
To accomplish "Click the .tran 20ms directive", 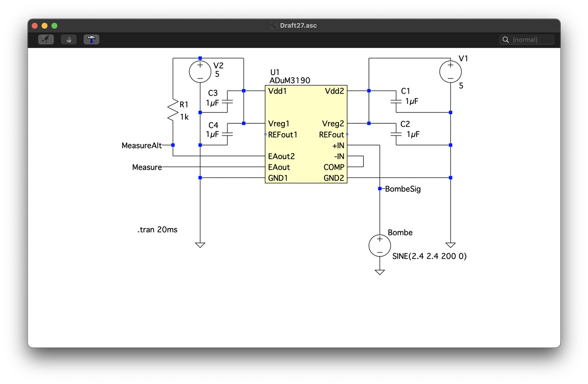I will [x=157, y=230].
